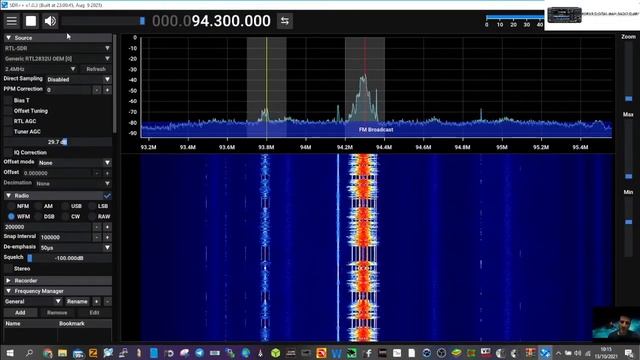The image size is (640, 360).
Task: Open Decimation dropdown
Action: pyautogui.click(x=73, y=184)
